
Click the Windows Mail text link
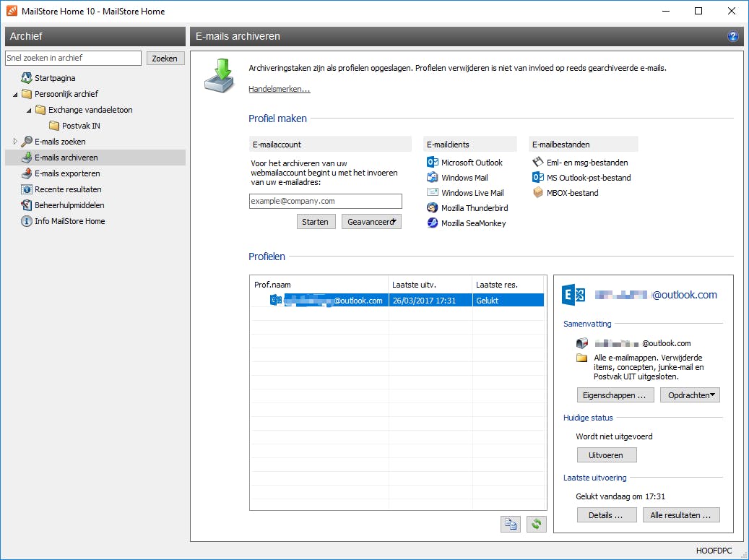tap(464, 178)
